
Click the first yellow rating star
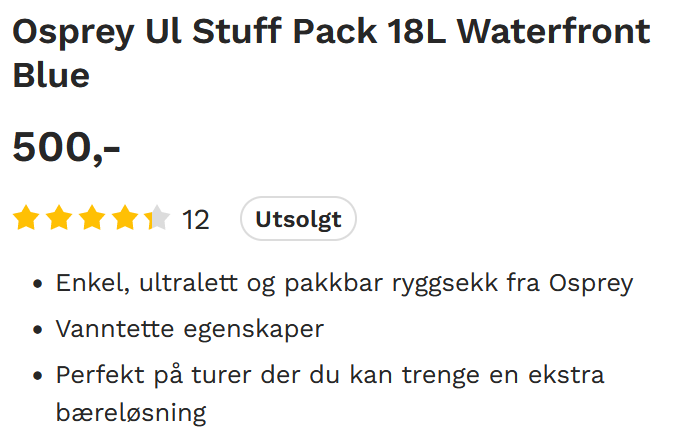pos(26,218)
